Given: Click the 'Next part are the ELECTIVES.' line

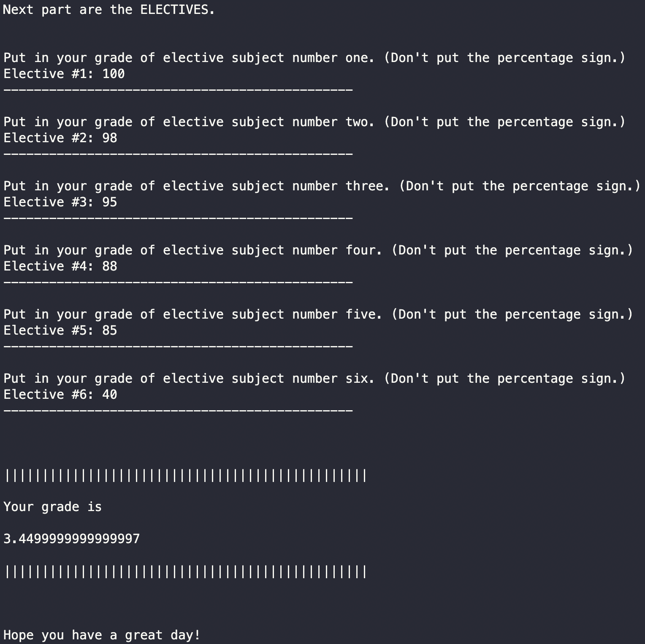Looking at the screenshot, I should (109, 10).
